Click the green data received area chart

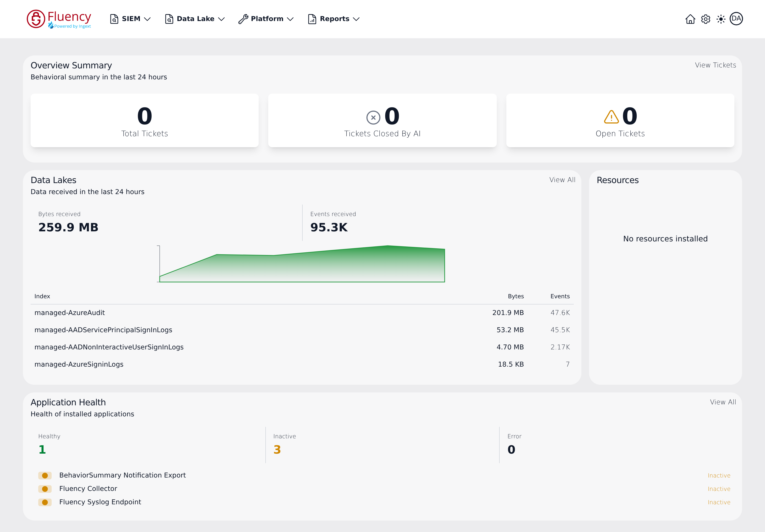(x=302, y=264)
